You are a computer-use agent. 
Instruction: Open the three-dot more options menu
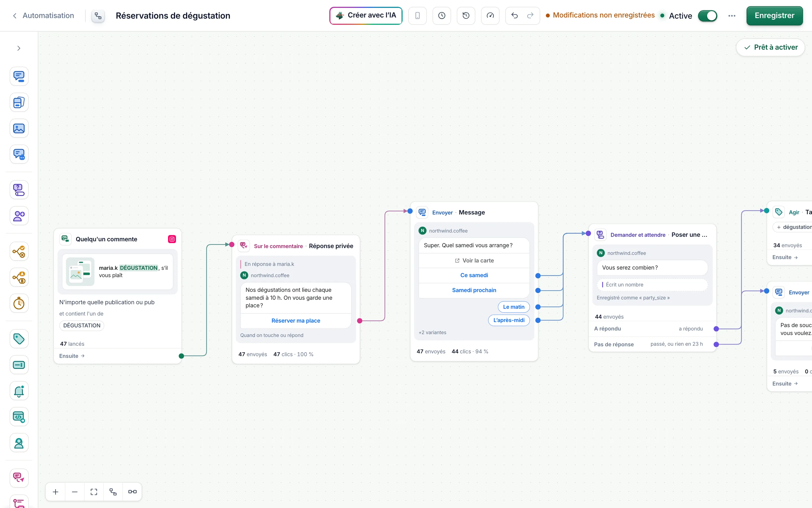[x=732, y=16]
